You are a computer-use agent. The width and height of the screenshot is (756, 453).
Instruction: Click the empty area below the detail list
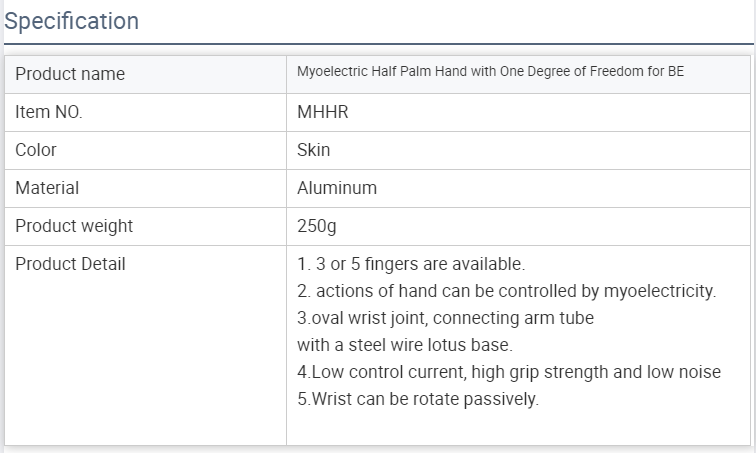coord(518,427)
